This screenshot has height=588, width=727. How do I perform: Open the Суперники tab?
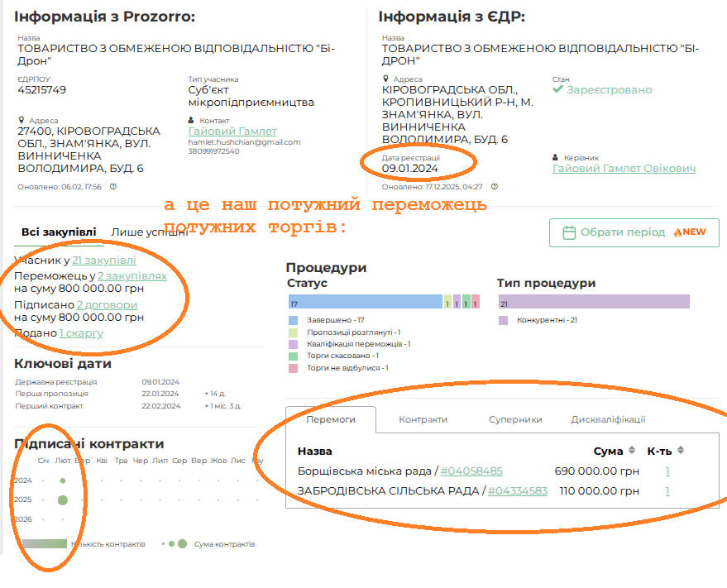515,419
